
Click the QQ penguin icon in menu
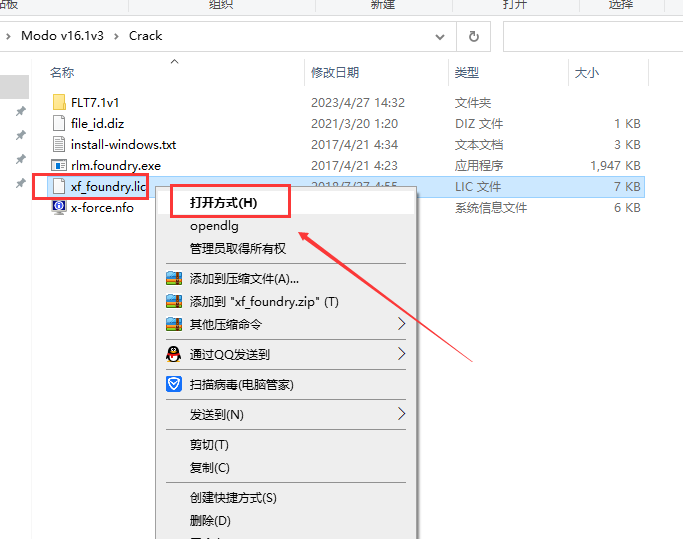tap(173, 354)
